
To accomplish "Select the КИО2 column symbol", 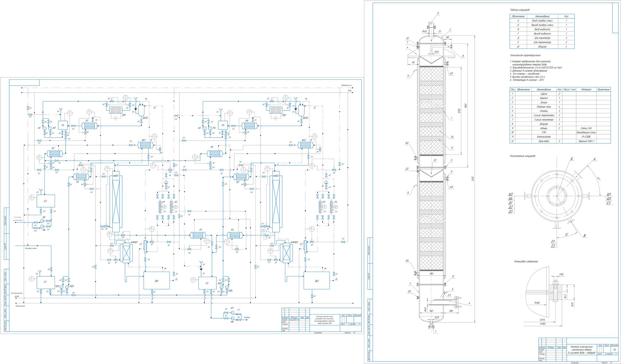I will (x=275, y=202).
